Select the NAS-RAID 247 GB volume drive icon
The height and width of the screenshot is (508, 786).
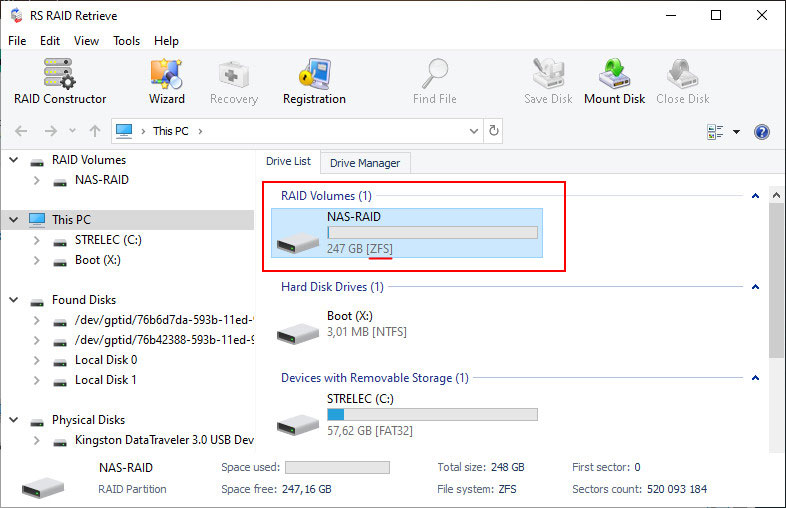click(298, 243)
